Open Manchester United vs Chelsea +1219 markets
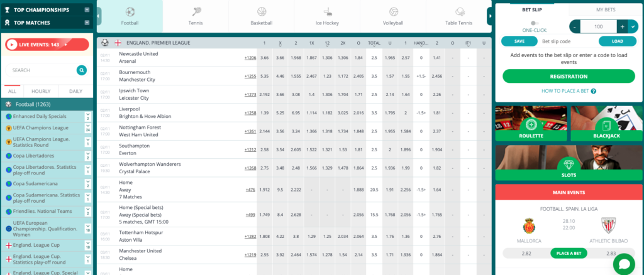Screen dimensions: 644x275 pyautogui.click(x=250, y=255)
